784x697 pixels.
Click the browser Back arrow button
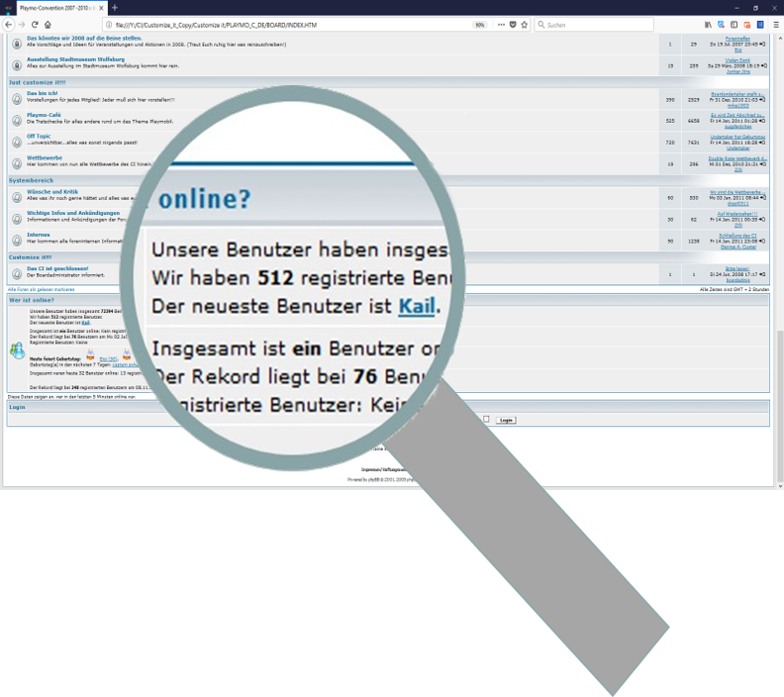click(x=8, y=24)
